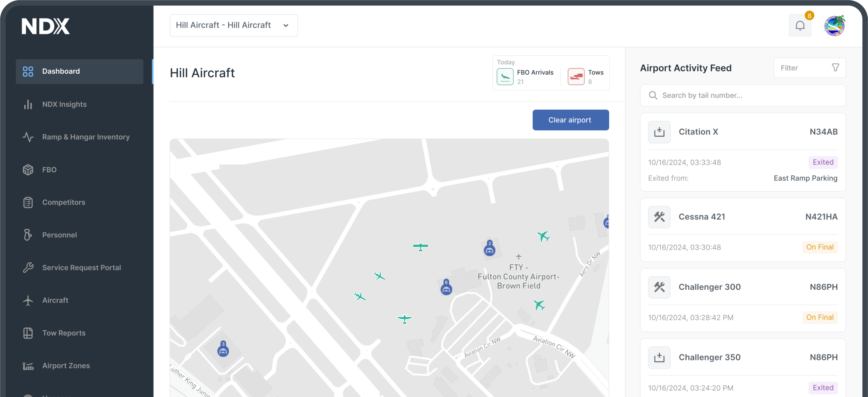Click On Final badge on Challenger 300

tap(820, 317)
